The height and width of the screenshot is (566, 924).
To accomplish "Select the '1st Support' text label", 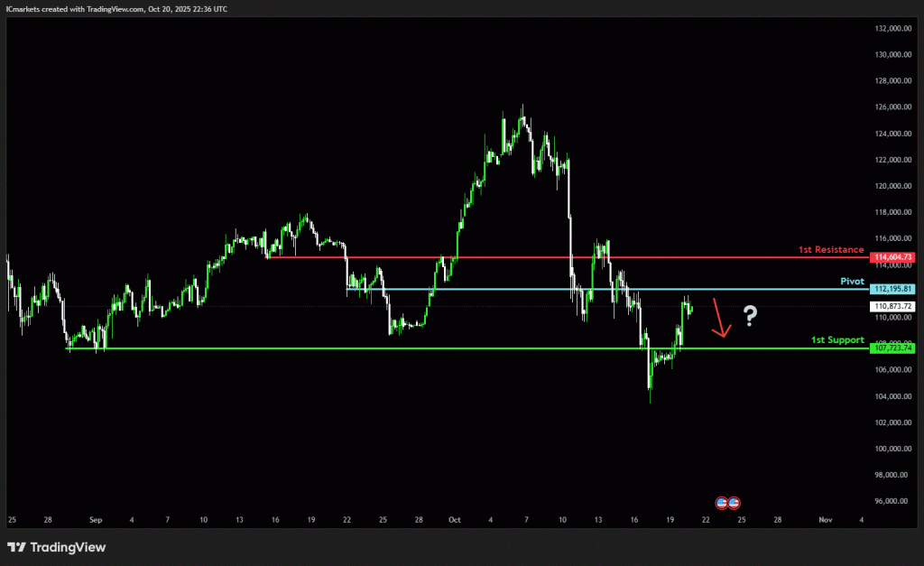I will pyautogui.click(x=838, y=340).
